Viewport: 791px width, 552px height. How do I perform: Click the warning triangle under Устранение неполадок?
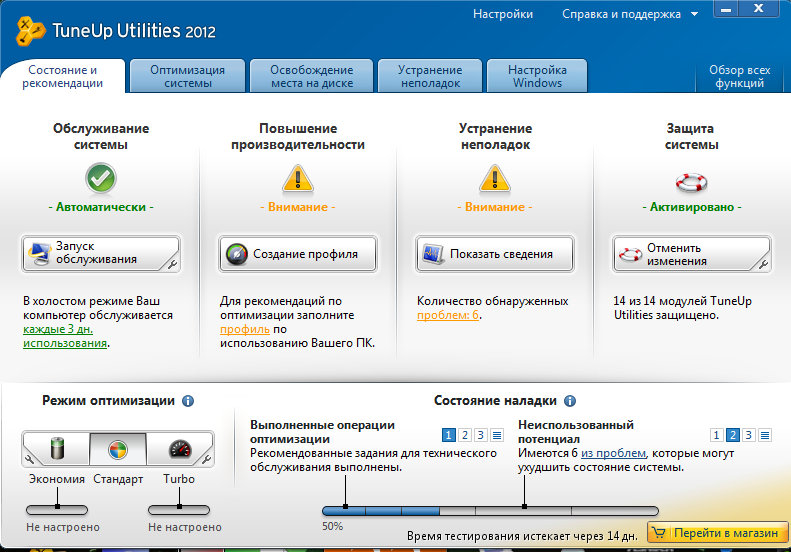(494, 179)
